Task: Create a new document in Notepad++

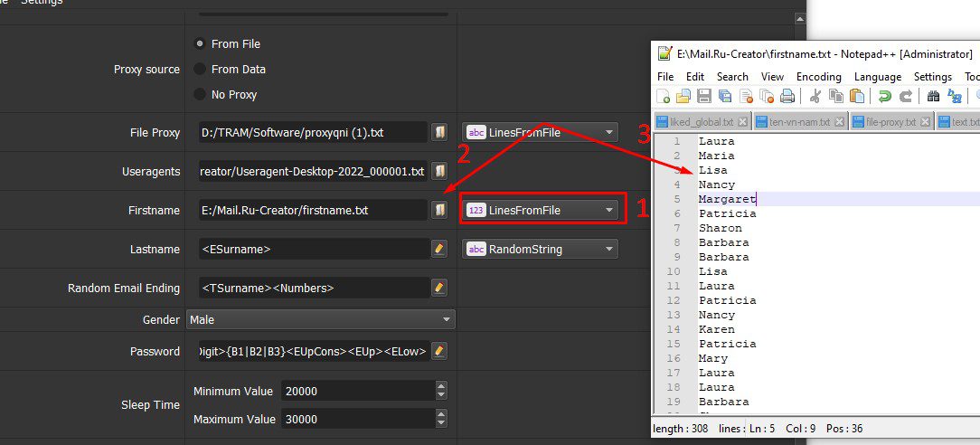Action: (664, 96)
